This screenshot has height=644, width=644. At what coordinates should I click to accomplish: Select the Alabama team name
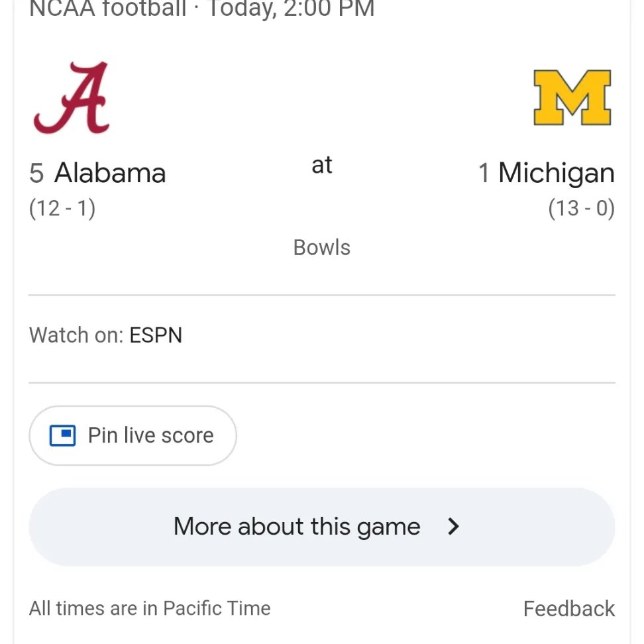[x=110, y=174]
